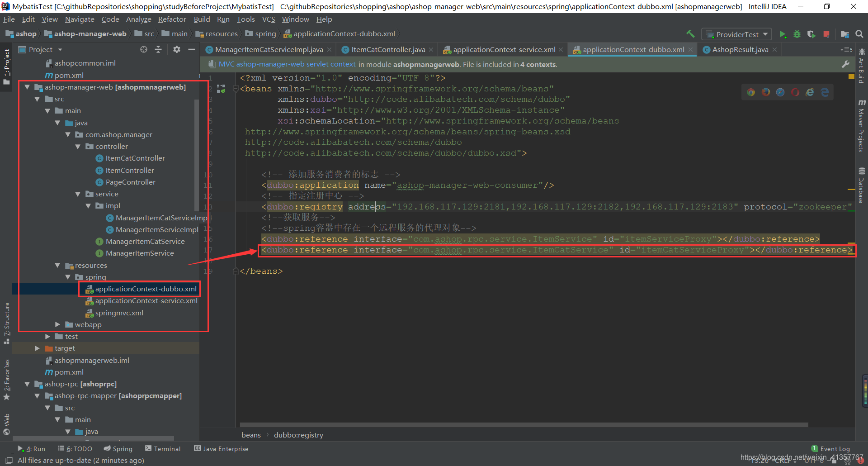Expand the target folder
The width and height of the screenshot is (868, 466).
pos(37,348)
